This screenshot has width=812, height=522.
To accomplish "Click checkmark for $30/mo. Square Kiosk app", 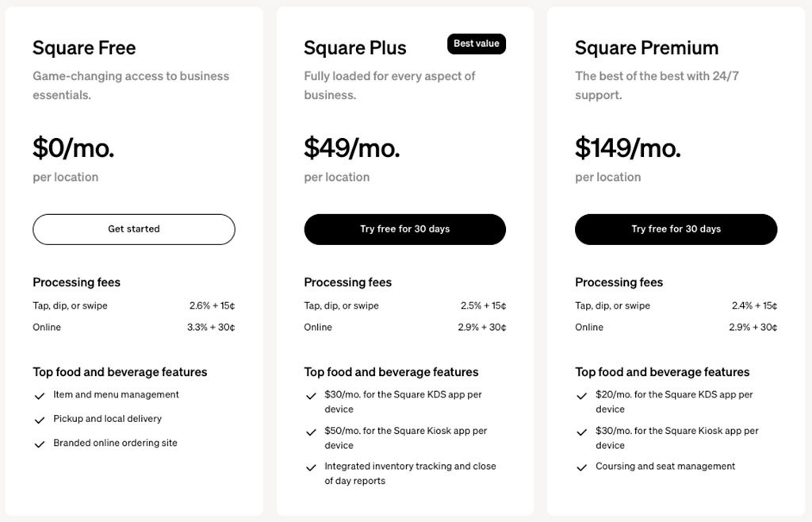I will click(x=582, y=432).
